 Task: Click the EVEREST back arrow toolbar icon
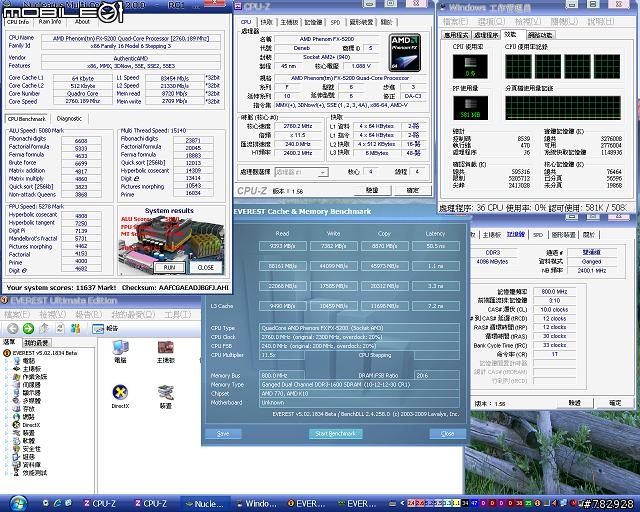13,328
